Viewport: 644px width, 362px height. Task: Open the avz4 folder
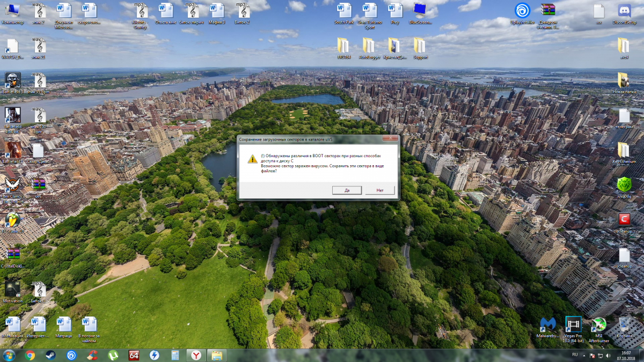pos(624,48)
